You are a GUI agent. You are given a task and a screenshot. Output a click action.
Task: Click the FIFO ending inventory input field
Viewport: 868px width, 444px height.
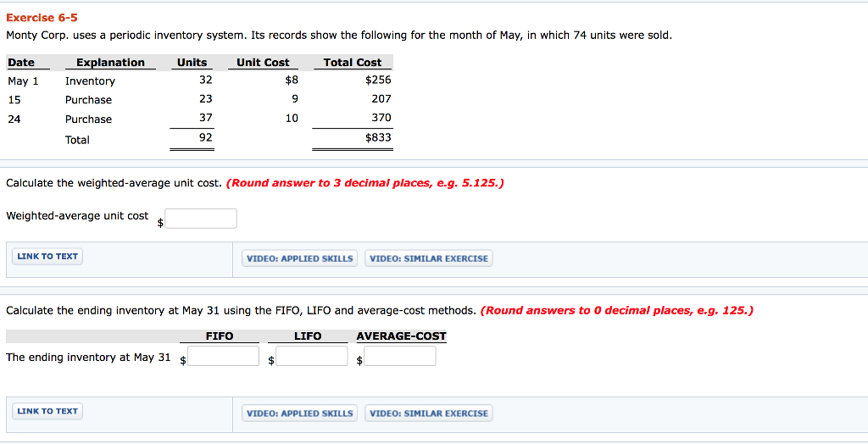coord(223,356)
